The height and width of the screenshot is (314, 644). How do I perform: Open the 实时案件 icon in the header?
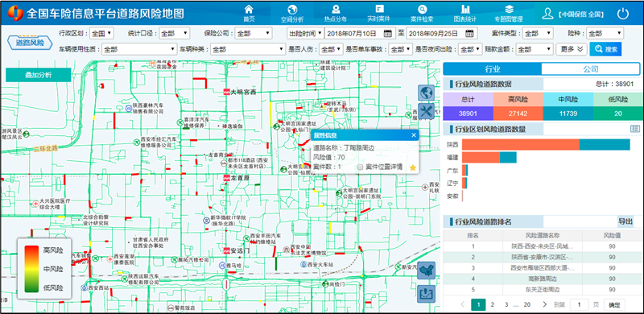(378, 9)
